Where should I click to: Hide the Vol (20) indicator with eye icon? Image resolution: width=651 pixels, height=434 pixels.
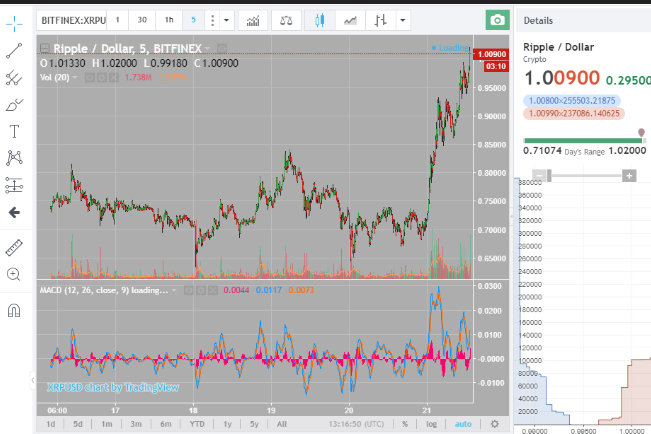[90, 78]
